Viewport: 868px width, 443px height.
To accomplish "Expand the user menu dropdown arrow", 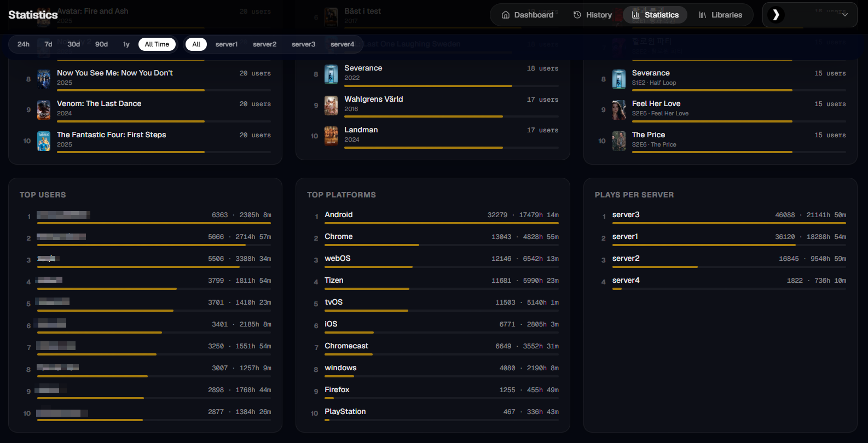I will 845,15.
